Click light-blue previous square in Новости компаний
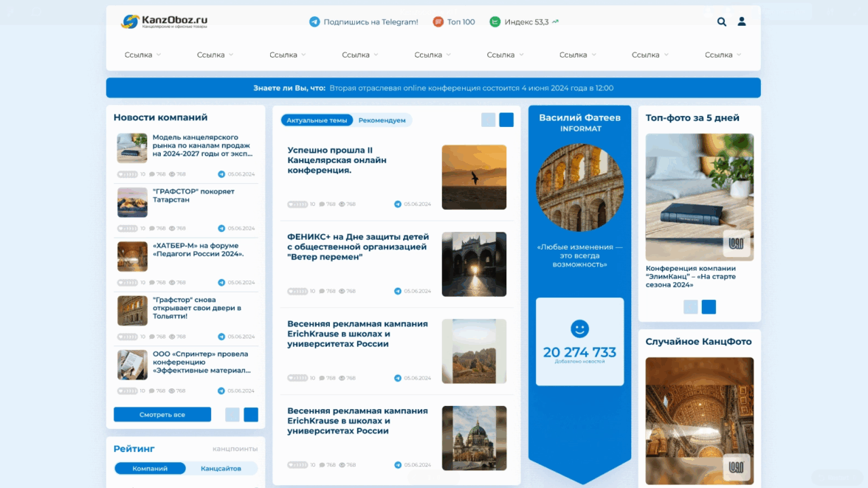Image resolution: width=868 pixels, height=488 pixels. [x=232, y=415]
